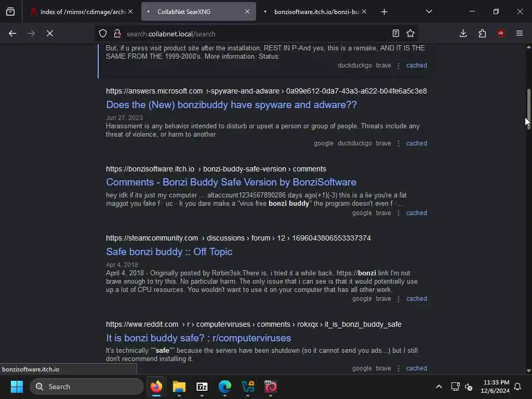Click the https://steamcommunity.com URL text
This screenshot has width=532, height=399.
pyautogui.click(x=152, y=238)
